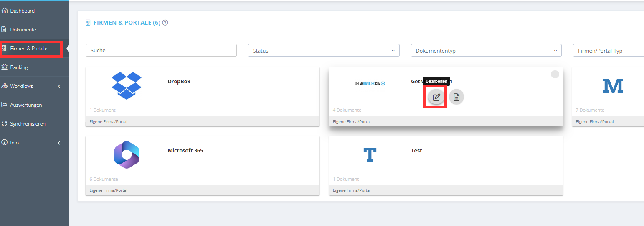Open the Dashboard home icon
The height and width of the screenshot is (226, 644).
[5, 11]
